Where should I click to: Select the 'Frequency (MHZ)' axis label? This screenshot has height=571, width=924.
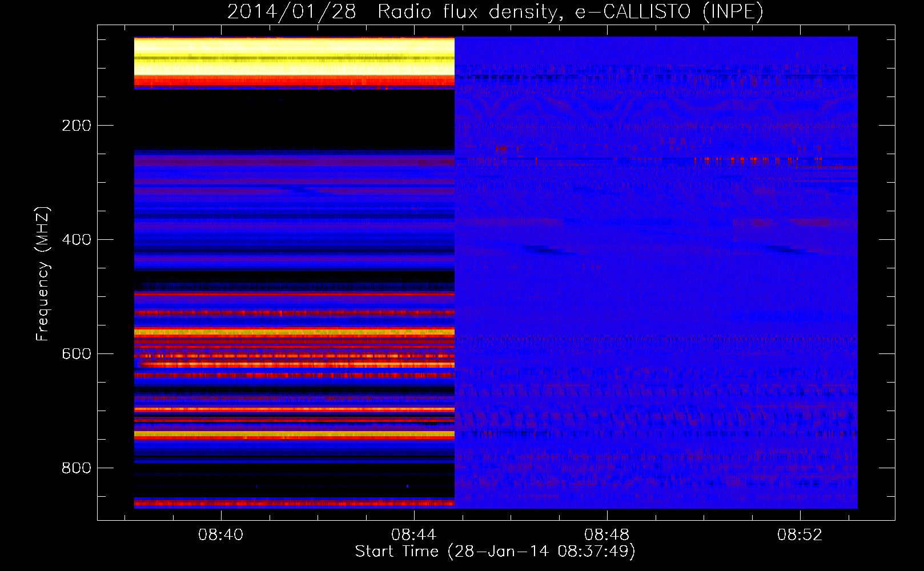[43, 274]
